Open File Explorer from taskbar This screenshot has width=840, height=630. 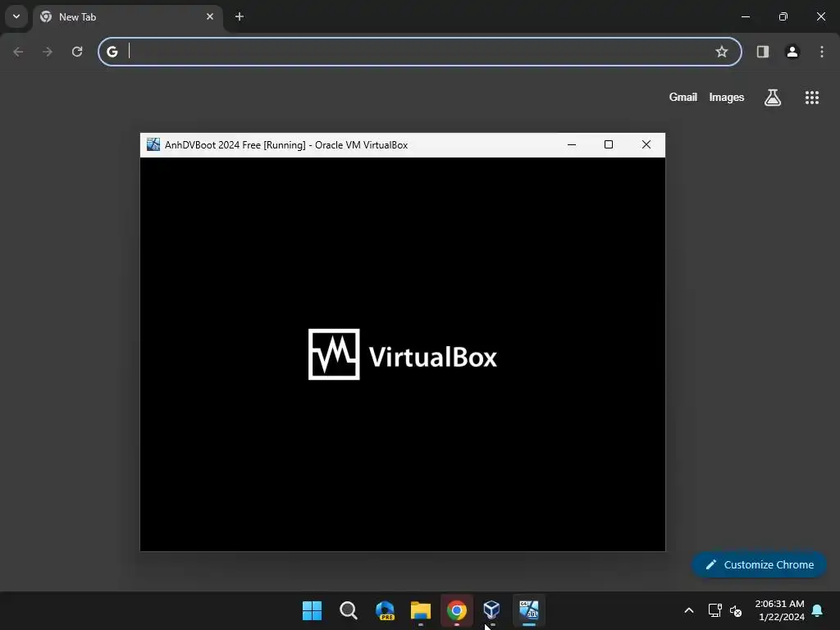pos(421,610)
